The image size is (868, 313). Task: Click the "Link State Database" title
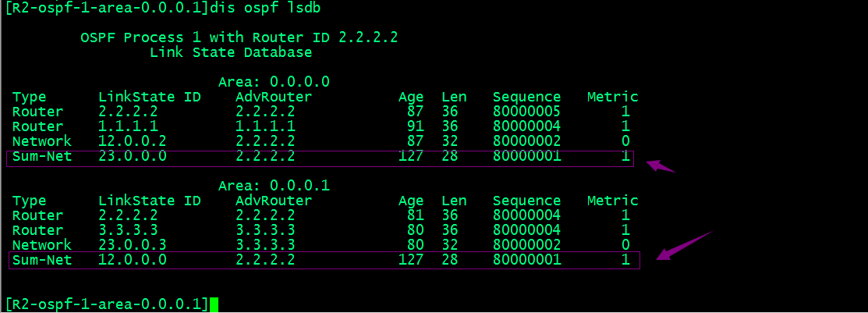point(231,52)
